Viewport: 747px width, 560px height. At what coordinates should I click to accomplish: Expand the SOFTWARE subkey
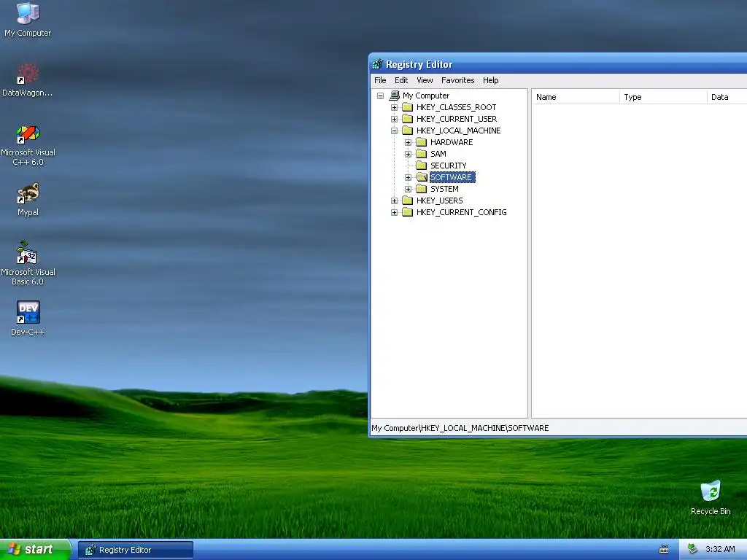coord(408,177)
